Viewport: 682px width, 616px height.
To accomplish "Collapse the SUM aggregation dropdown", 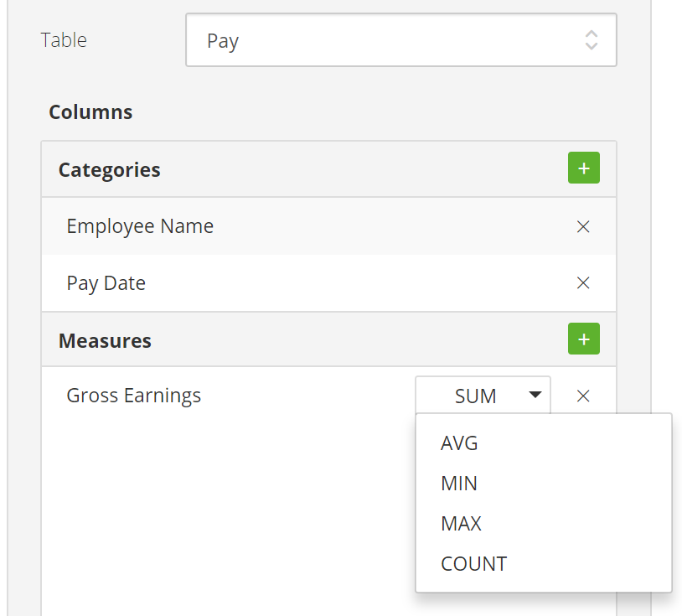I will point(483,396).
